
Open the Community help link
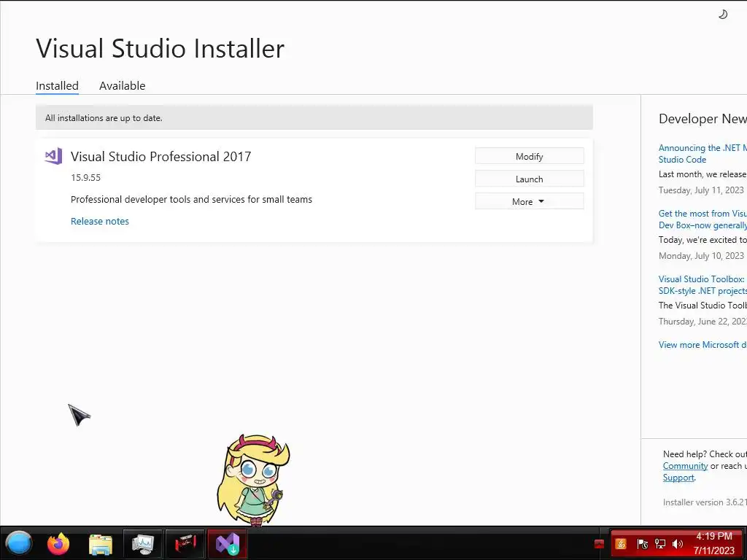click(x=685, y=466)
